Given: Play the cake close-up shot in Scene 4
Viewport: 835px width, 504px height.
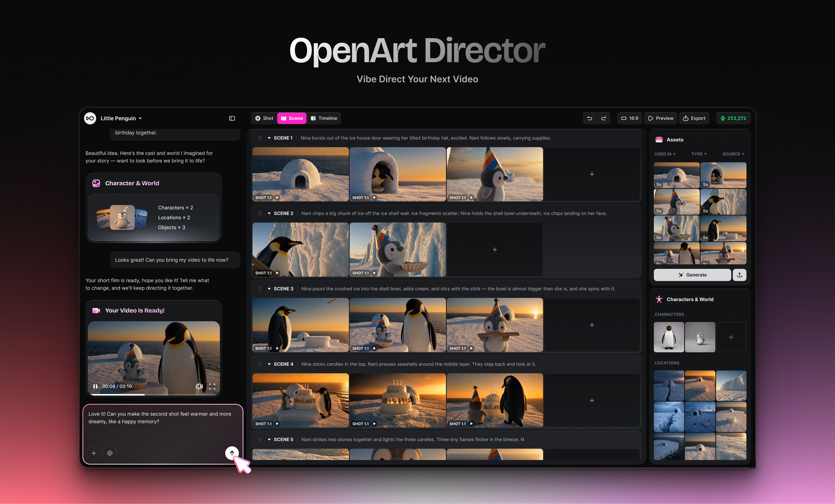Looking at the screenshot, I should click(374, 424).
